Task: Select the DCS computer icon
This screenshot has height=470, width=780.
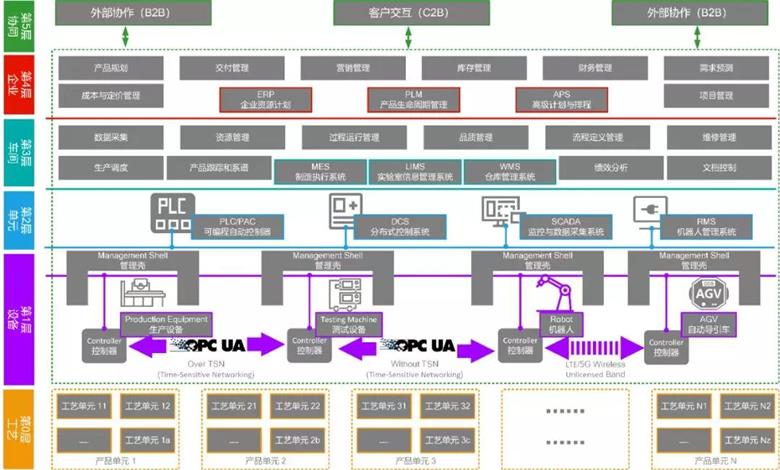Action: 345,211
